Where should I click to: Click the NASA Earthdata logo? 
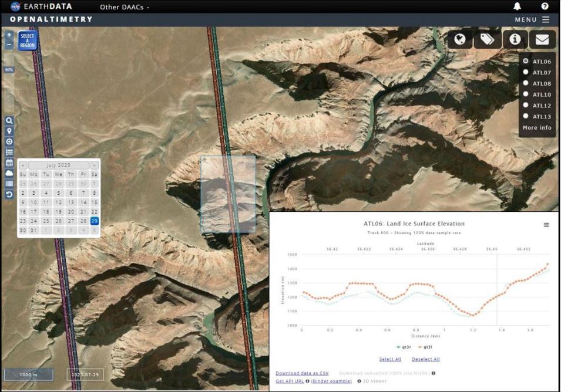pyautogui.click(x=41, y=6)
